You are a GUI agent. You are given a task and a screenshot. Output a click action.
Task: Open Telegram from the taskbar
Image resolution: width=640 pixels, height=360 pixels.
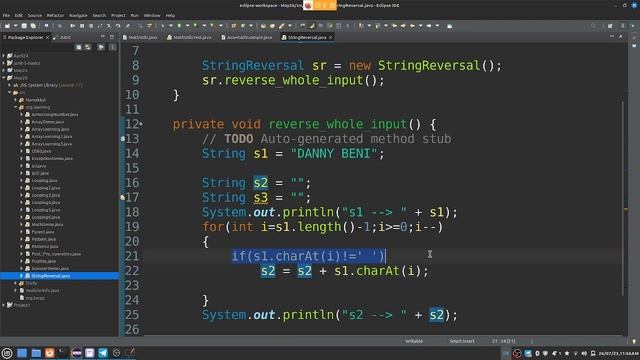coord(103,353)
